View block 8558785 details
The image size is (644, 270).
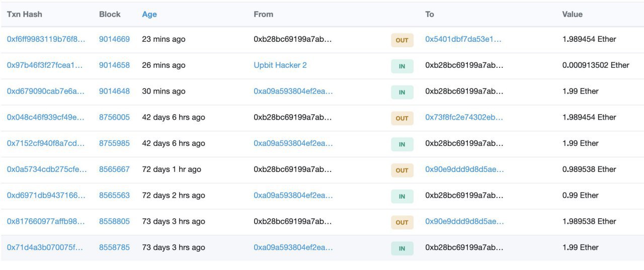(x=114, y=247)
